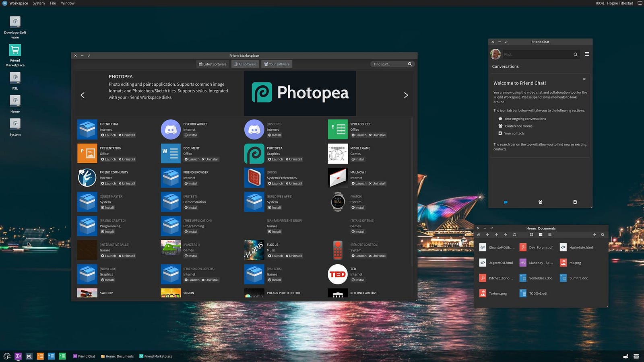
Task: Launch the Friend Chat app
Action: (x=108, y=135)
